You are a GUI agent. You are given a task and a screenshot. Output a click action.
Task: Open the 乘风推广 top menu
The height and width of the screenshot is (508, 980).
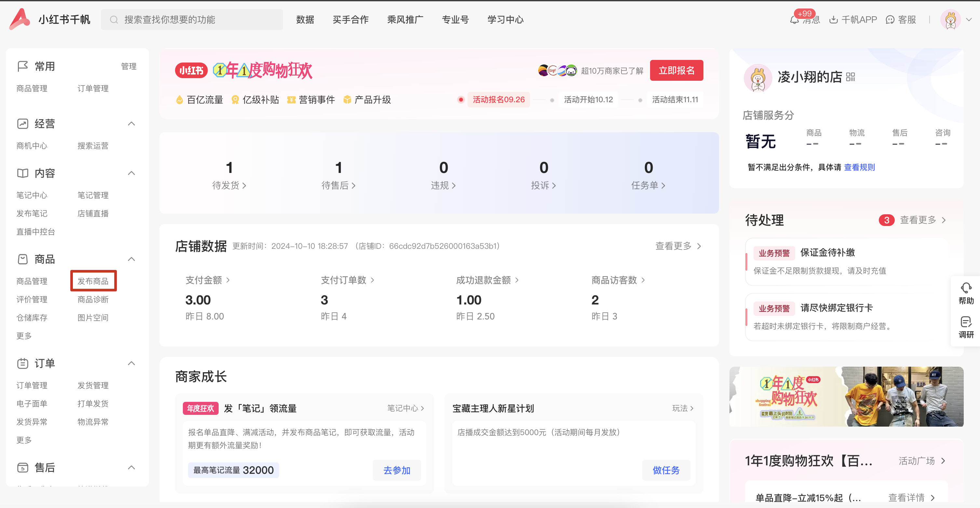coord(405,20)
